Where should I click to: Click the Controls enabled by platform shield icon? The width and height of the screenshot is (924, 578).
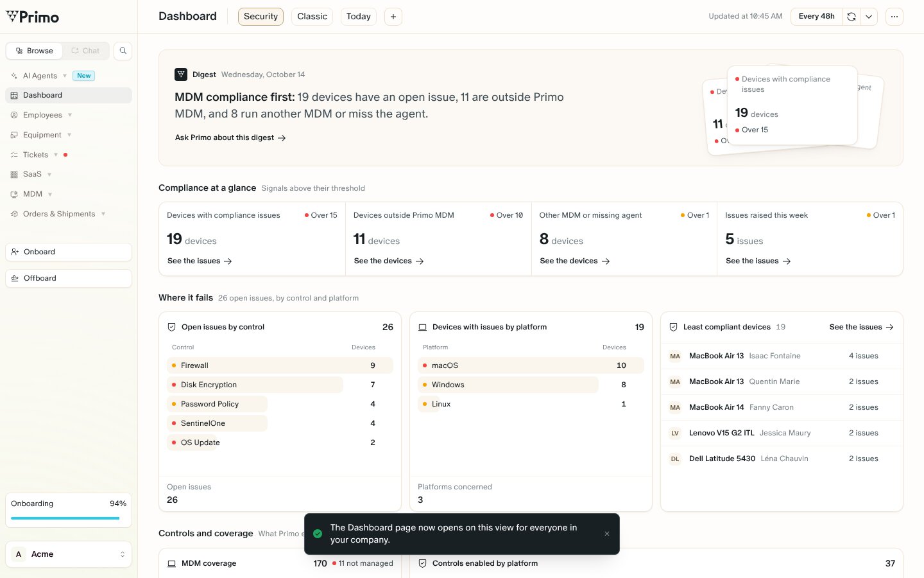point(423,563)
